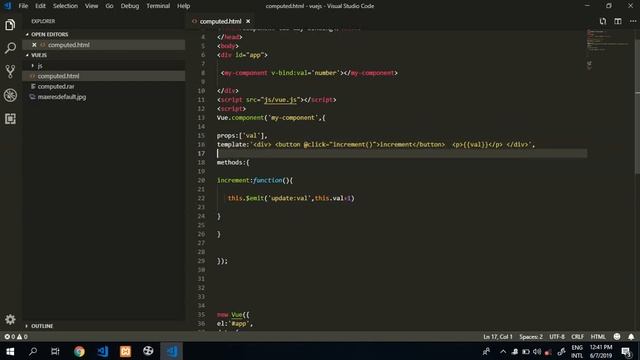
Task: Open the Source Control view
Action: tap(10, 71)
